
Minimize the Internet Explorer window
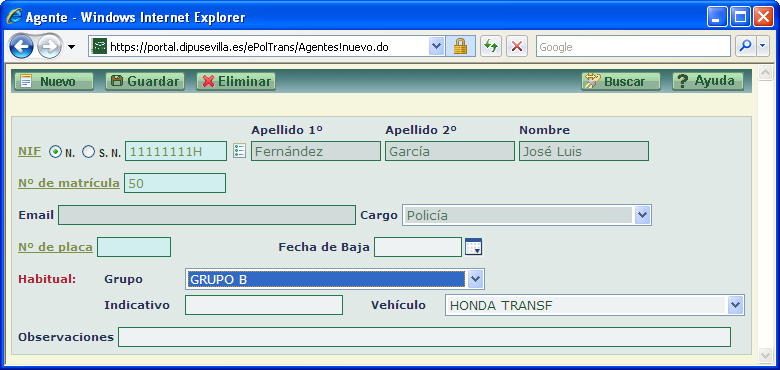pos(716,17)
